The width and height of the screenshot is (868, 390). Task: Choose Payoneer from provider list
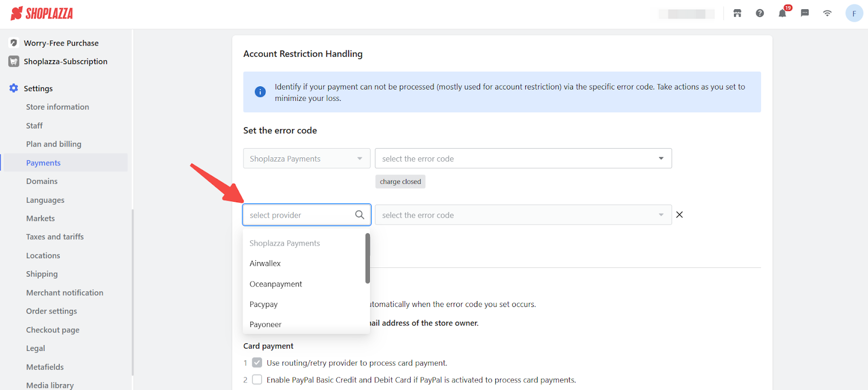[266, 324]
